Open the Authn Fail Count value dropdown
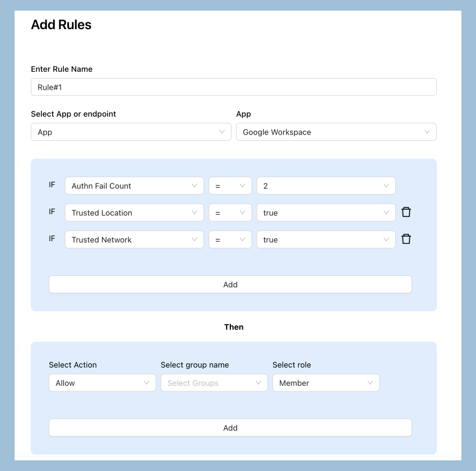 point(326,186)
